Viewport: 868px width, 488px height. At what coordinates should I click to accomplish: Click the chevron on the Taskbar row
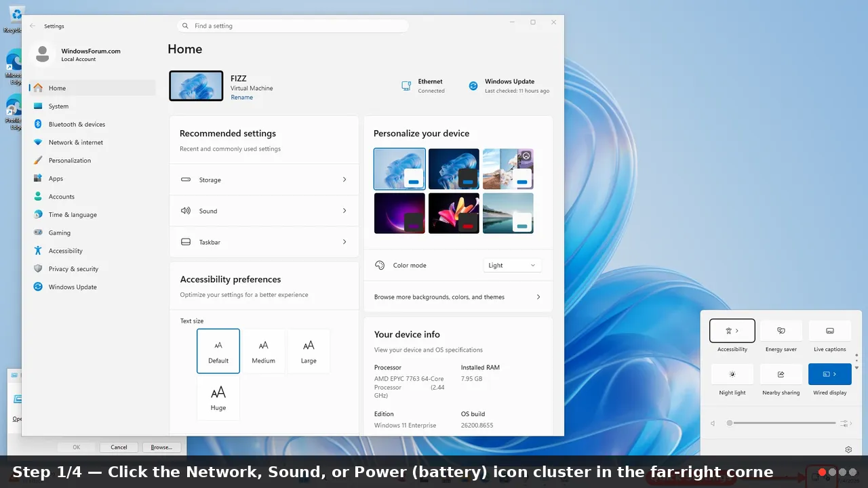coord(344,242)
